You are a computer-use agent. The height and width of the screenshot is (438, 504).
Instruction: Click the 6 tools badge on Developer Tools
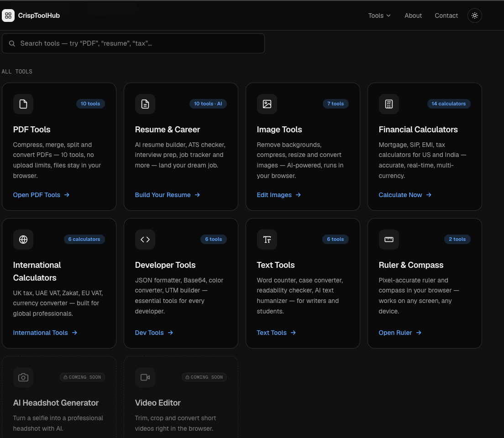pos(214,240)
